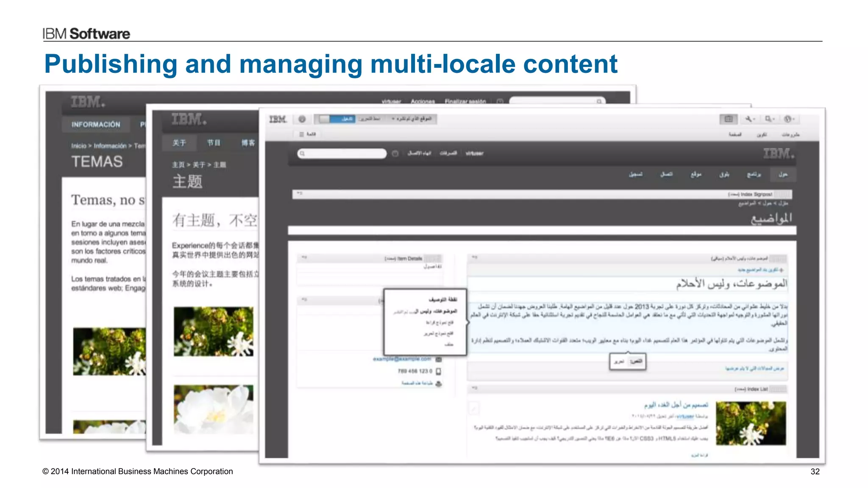Click the printer icon in the Item Details panel
The image size is (868, 488).
pyautogui.click(x=439, y=384)
